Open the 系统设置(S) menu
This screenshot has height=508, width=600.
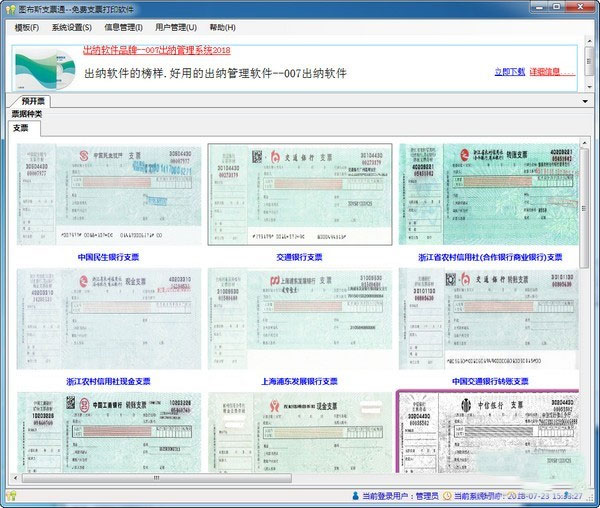tap(72, 28)
